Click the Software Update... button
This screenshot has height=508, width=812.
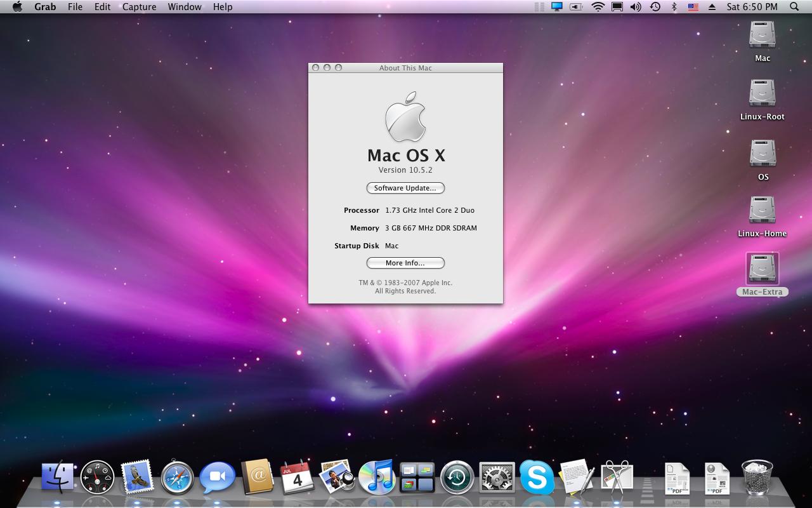[405, 188]
